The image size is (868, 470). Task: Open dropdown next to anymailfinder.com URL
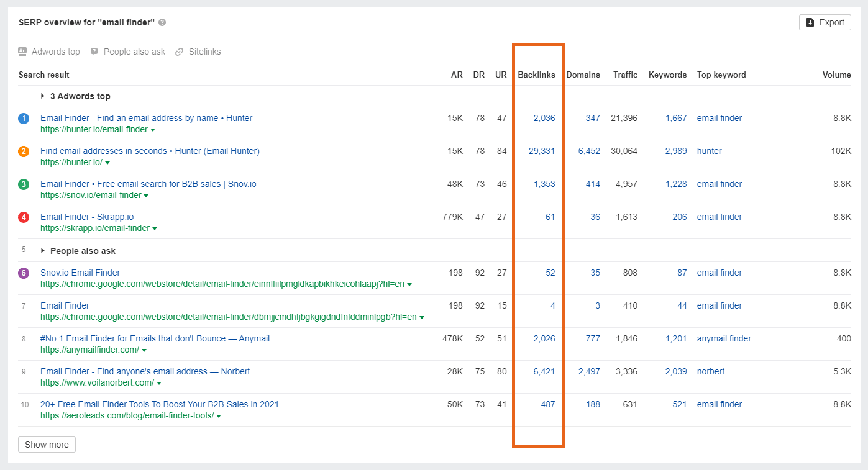coord(144,351)
